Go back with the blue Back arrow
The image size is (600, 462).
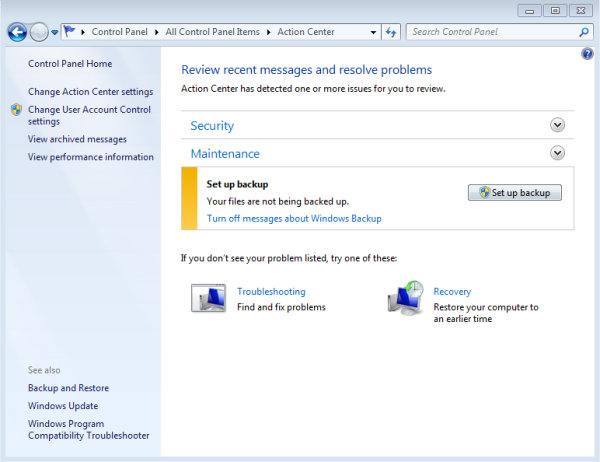(17, 32)
